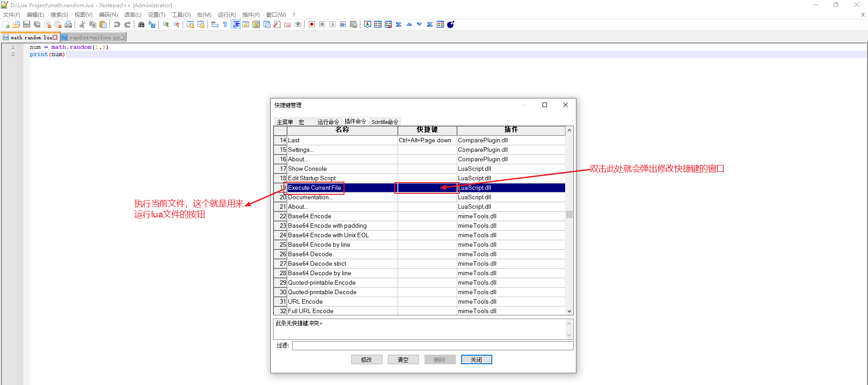Open the 运行(R) menu
868x385 pixels.
click(x=227, y=15)
